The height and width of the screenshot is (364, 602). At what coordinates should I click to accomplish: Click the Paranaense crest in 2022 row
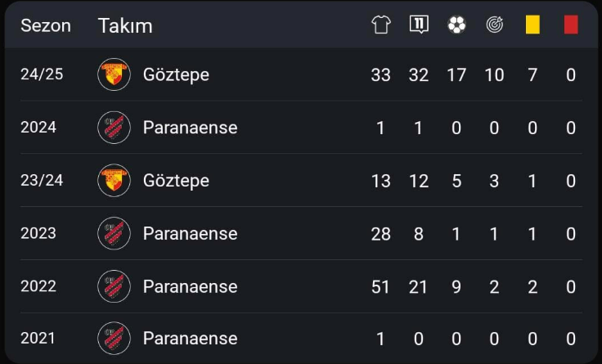[114, 286]
